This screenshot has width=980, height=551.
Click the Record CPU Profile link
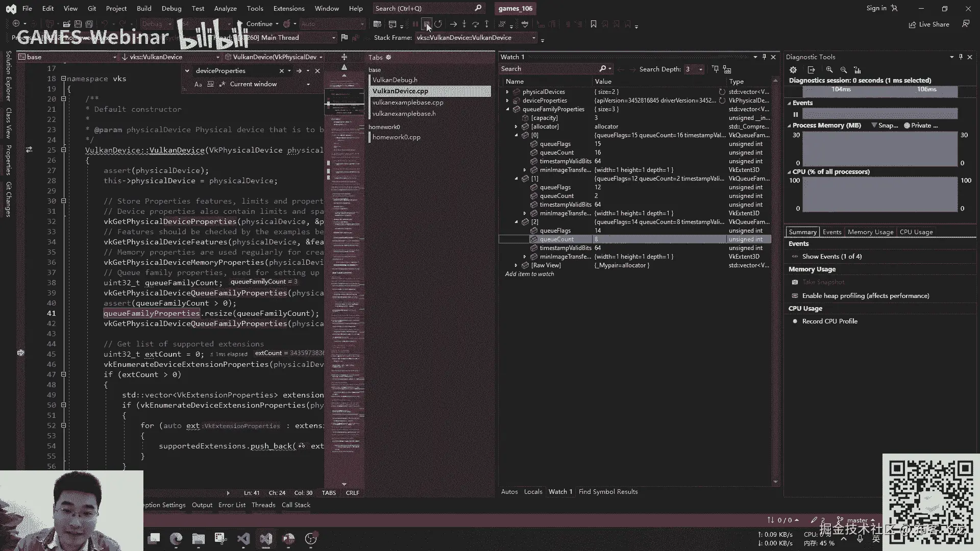pyautogui.click(x=829, y=321)
